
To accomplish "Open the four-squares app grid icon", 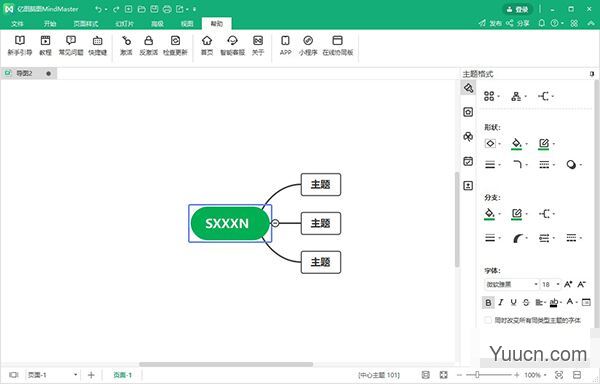I will tap(574, 23).
